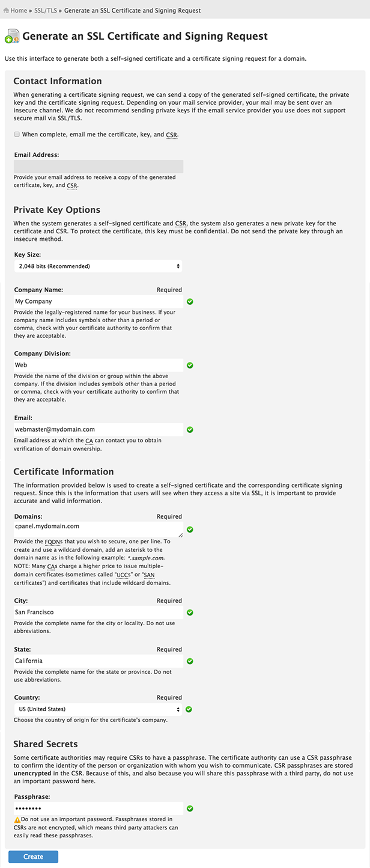Click the green check next to Company Division
The width and height of the screenshot is (370, 868).
[x=190, y=365]
